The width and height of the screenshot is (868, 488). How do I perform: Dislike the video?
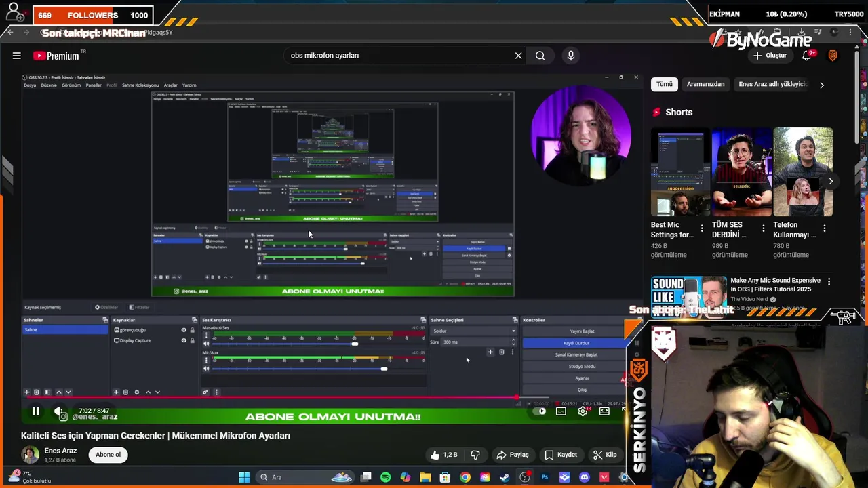tap(475, 455)
